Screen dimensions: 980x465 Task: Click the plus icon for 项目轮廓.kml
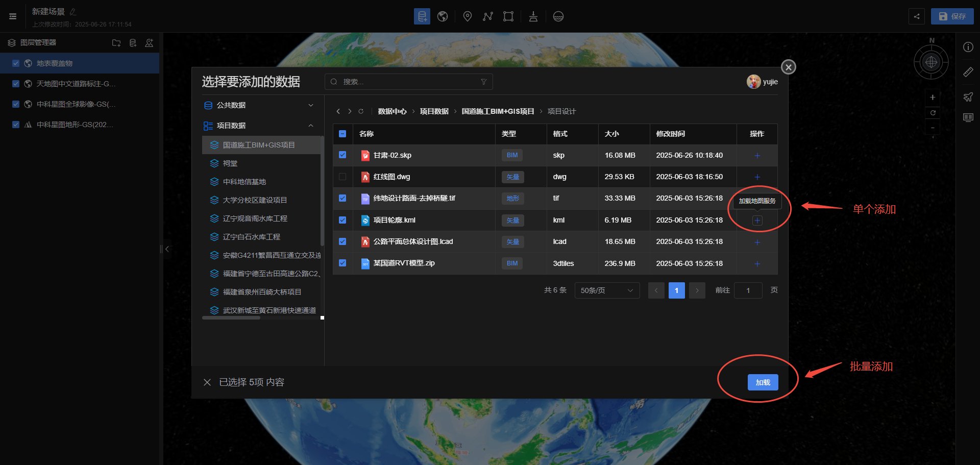(757, 221)
